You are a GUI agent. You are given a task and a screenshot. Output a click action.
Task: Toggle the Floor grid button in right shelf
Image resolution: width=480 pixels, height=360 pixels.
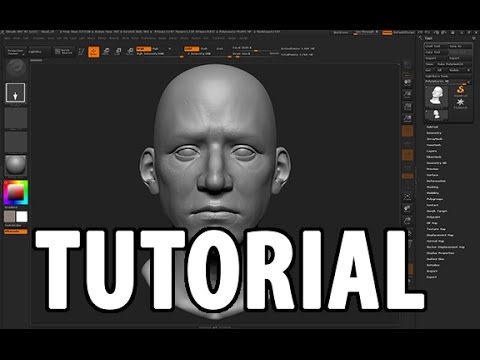pos(407,143)
